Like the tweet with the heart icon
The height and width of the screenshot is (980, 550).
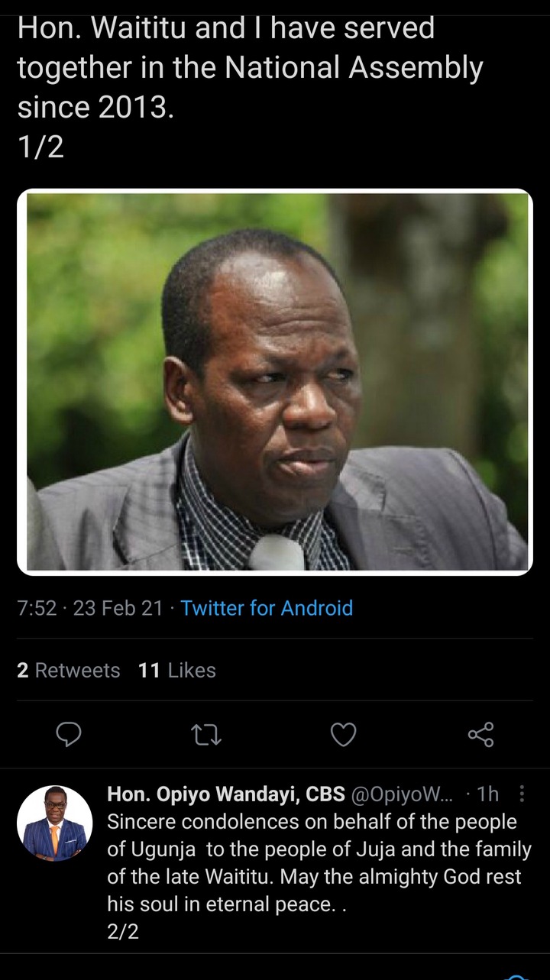(343, 735)
